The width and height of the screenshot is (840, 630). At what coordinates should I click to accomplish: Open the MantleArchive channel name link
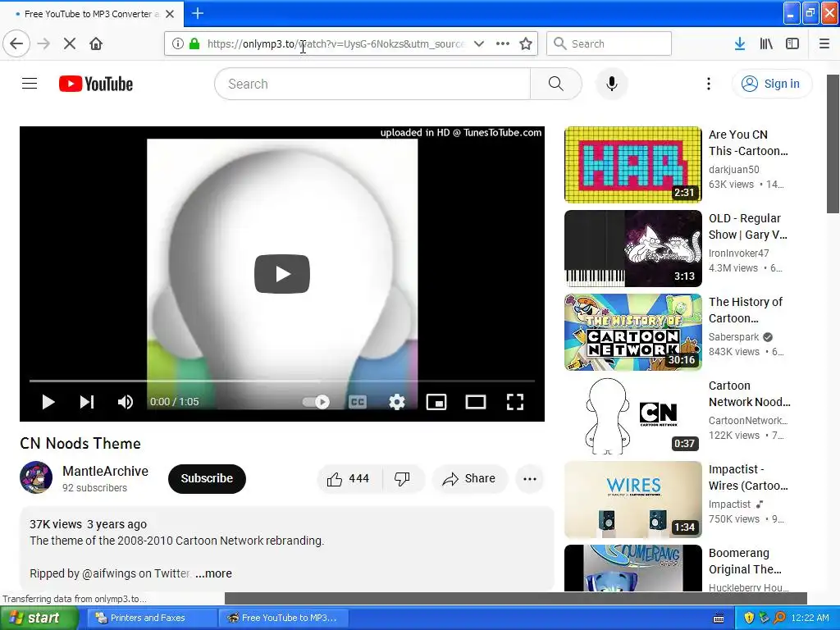(106, 471)
